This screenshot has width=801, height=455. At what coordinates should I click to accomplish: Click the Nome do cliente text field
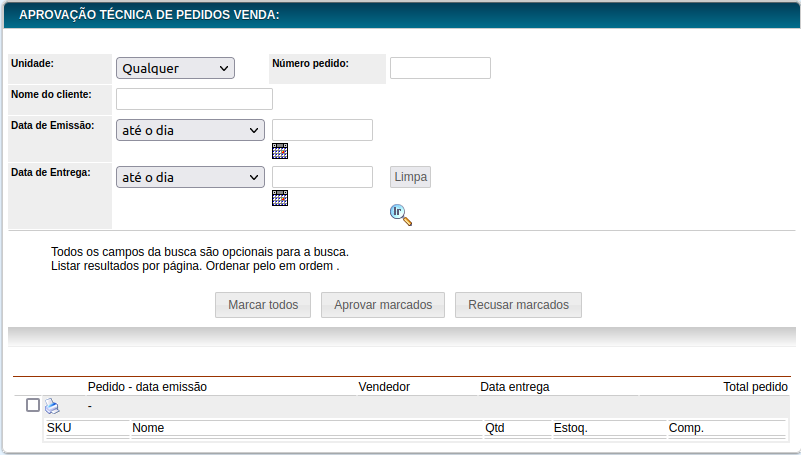tap(194, 99)
